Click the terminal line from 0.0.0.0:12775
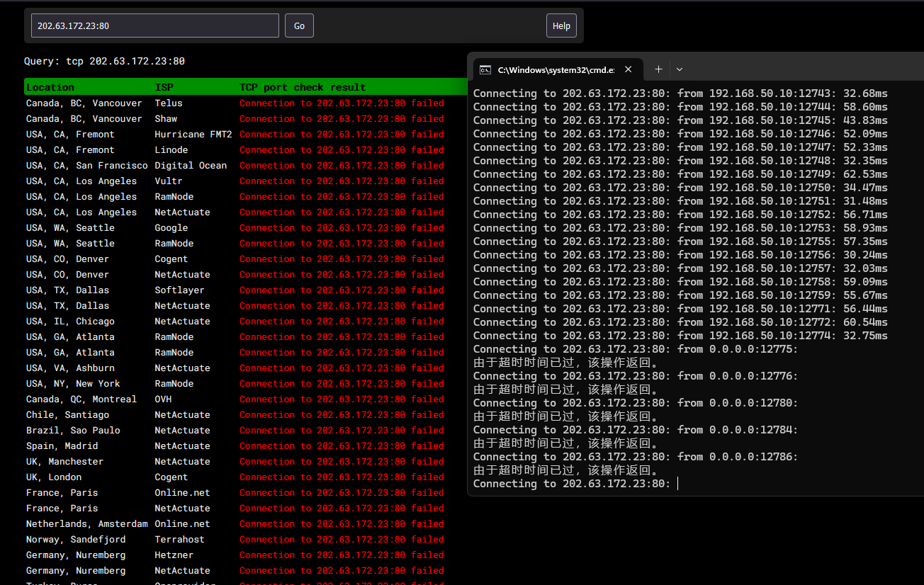924x585 pixels. click(x=636, y=349)
